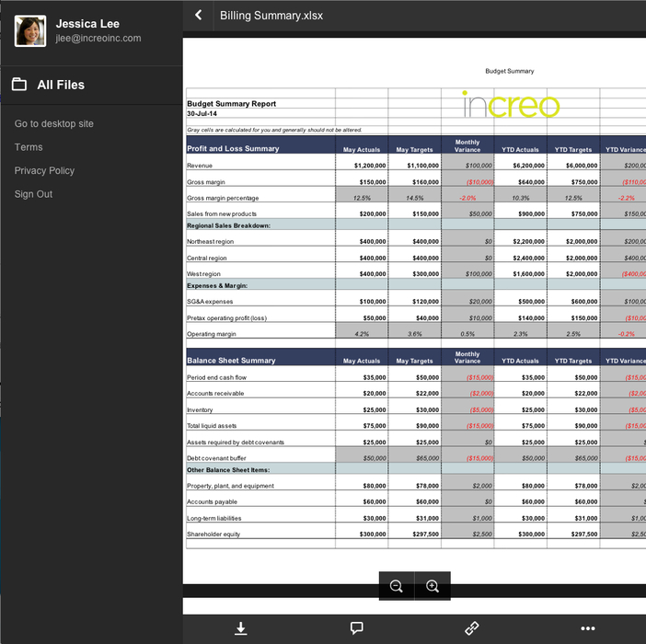Image resolution: width=646 pixels, height=644 pixels.
Task: Select the Balance Sheet Summary header
Action: tap(231, 361)
